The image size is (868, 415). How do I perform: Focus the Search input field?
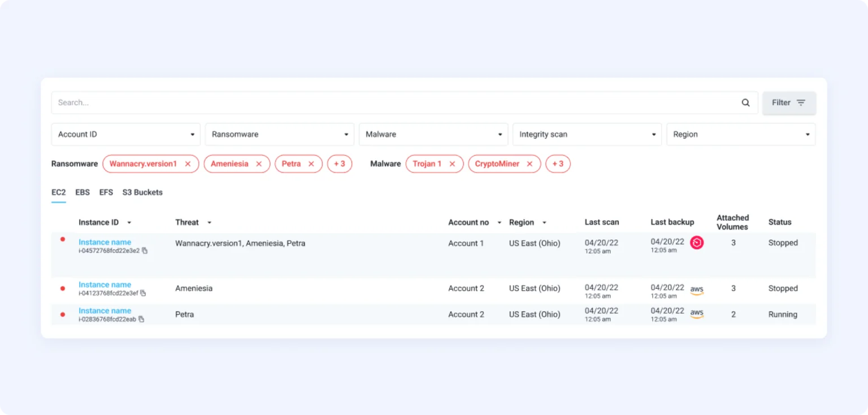click(x=396, y=103)
